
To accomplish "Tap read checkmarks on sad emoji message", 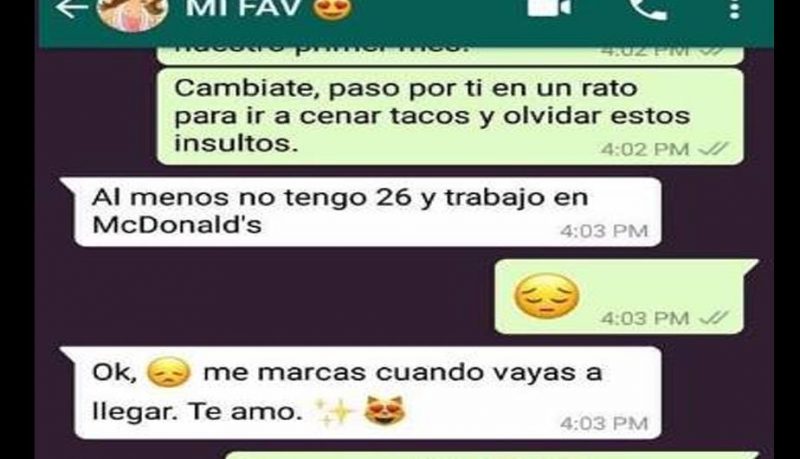I will (713, 318).
